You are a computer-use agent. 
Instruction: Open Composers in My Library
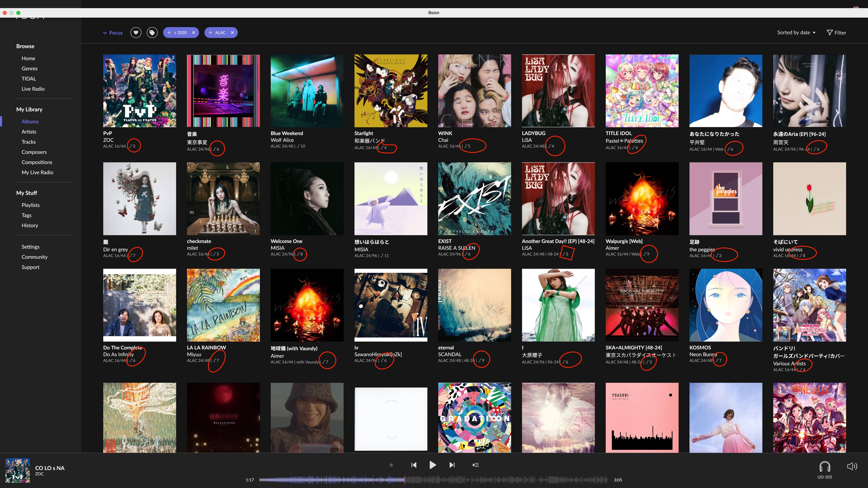(x=34, y=152)
